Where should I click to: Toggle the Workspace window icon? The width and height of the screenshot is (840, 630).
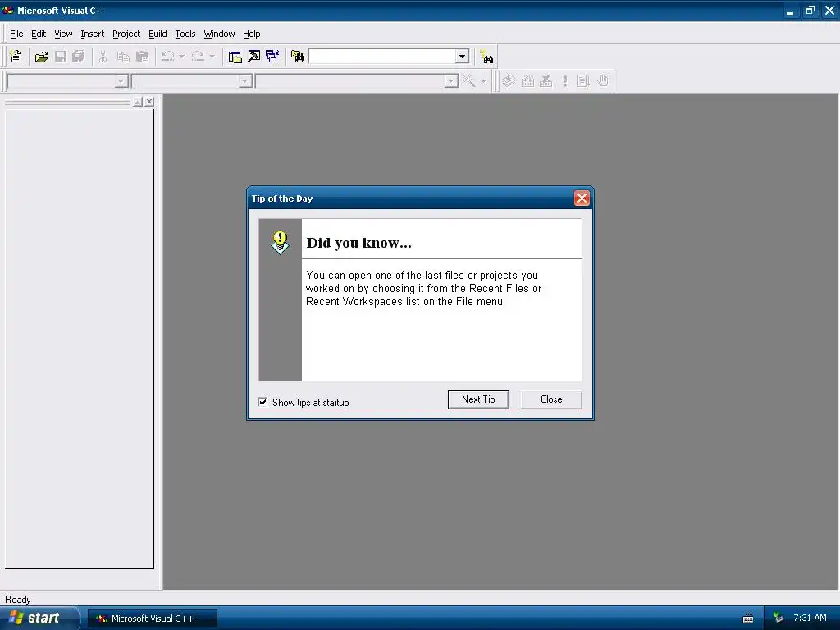(x=235, y=57)
